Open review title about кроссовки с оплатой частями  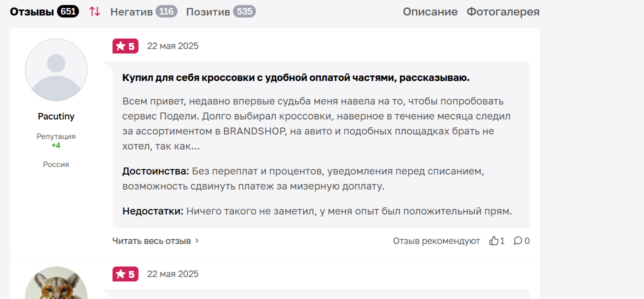tap(296, 78)
